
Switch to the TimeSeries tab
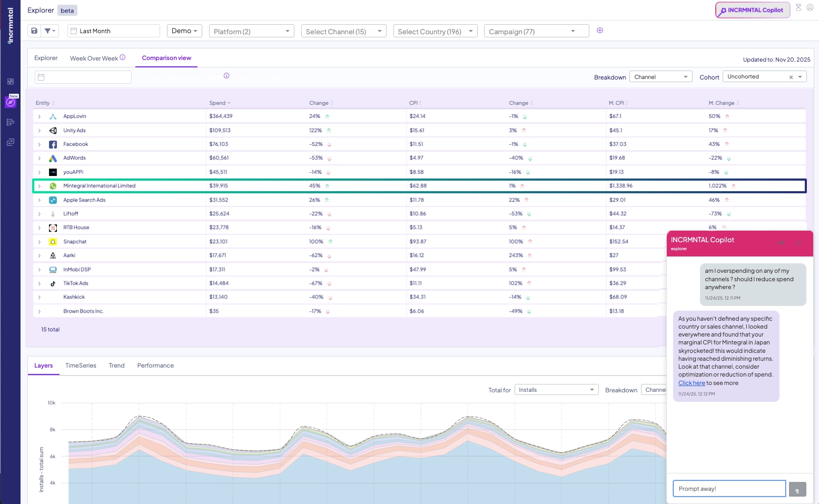[x=81, y=365]
